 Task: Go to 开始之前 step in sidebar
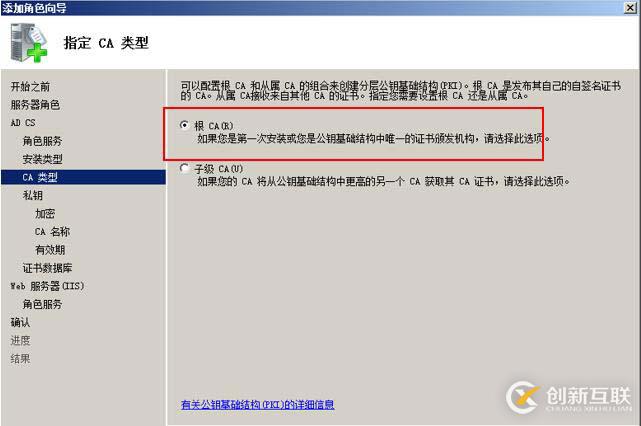[30, 87]
